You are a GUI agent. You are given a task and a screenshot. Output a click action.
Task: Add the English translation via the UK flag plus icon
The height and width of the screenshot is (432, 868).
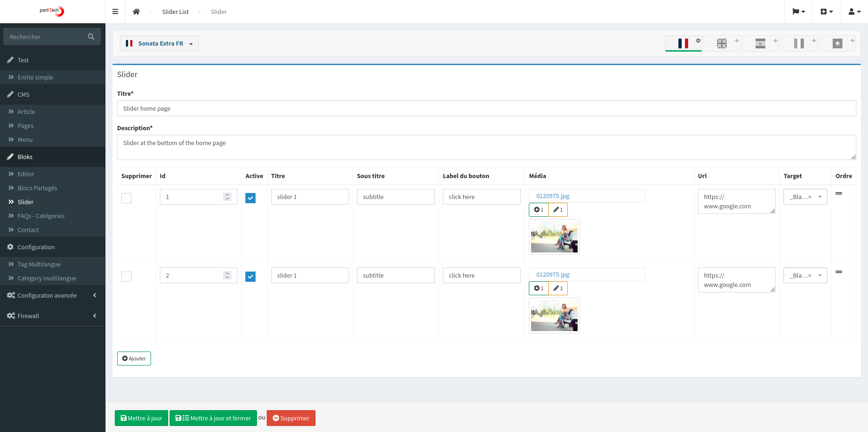point(736,40)
